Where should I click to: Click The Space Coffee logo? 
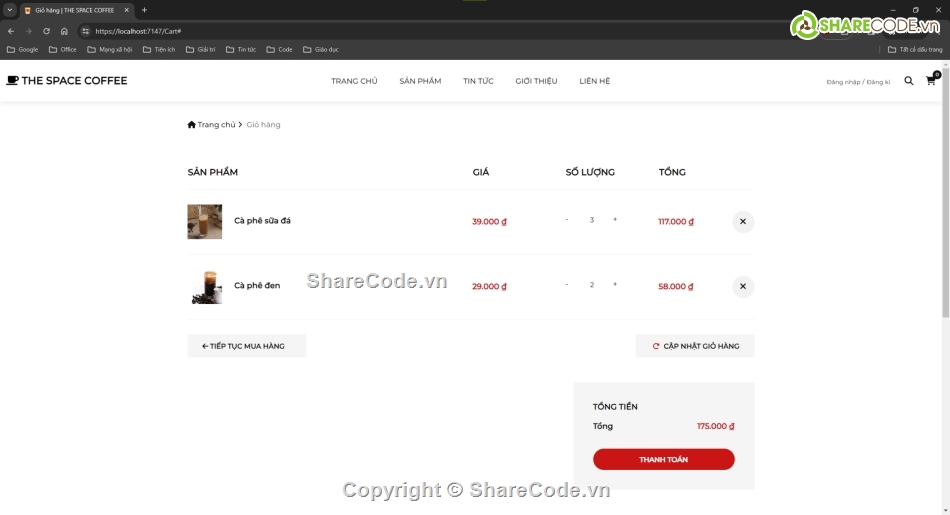click(67, 81)
